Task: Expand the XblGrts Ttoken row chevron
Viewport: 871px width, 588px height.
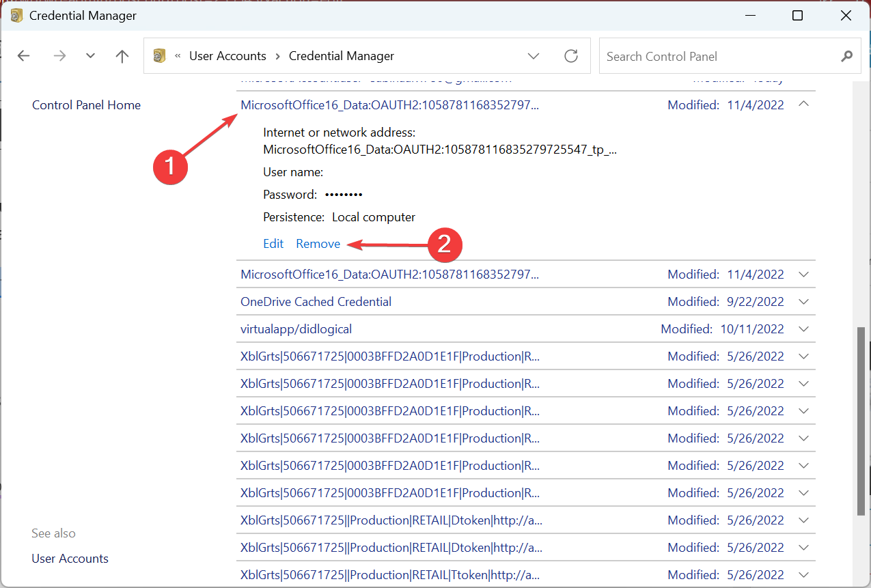Action: click(x=803, y=575)
